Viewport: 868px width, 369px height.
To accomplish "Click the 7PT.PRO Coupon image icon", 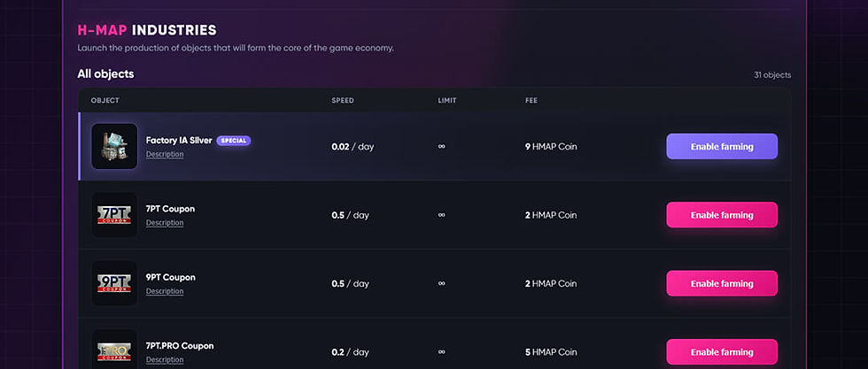I will [x=114, y=351].
